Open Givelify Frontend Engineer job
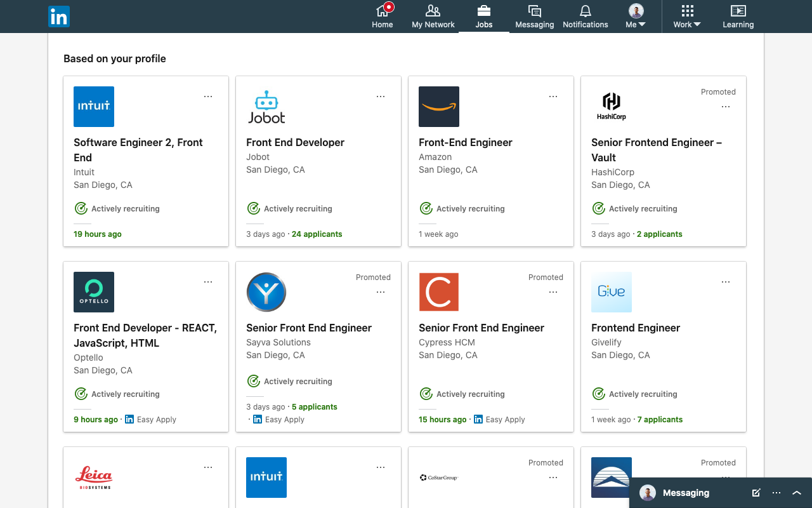812x508 pixels. point(636,328)
